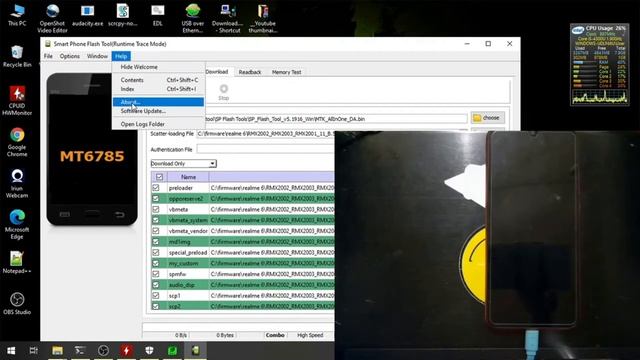
Task: Open Windows Security shield taskbar icon
Action: tap(149, 351)
